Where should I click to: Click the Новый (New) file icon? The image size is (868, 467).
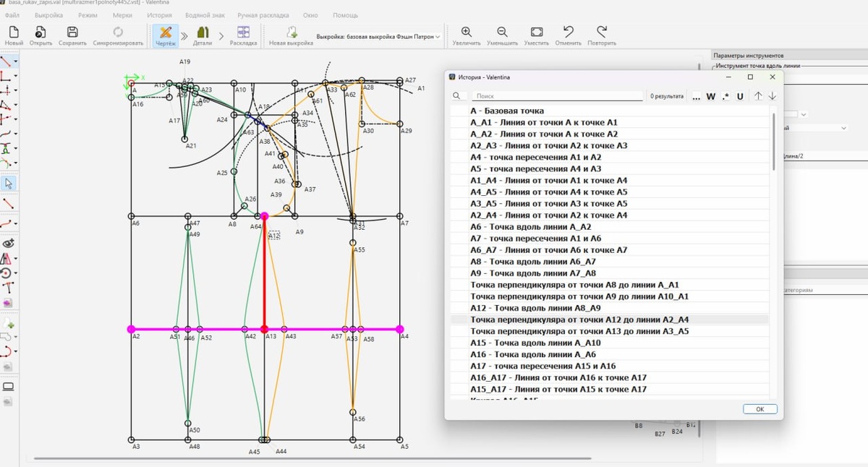[x=14, y=33]
